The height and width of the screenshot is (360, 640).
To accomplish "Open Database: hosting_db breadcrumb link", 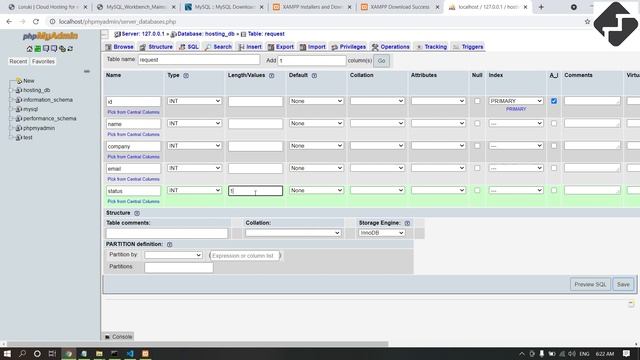I will coord(206,34).
